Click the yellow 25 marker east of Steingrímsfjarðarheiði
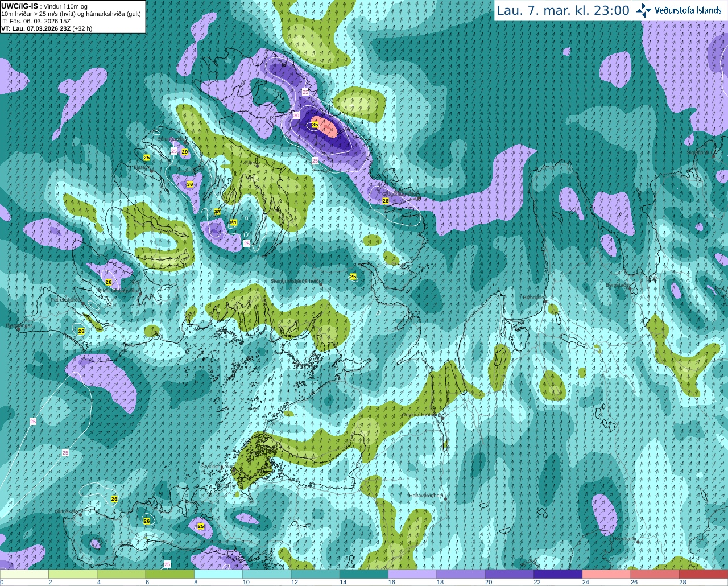Screen dimensions: 728x586 (x=353, y=277)
